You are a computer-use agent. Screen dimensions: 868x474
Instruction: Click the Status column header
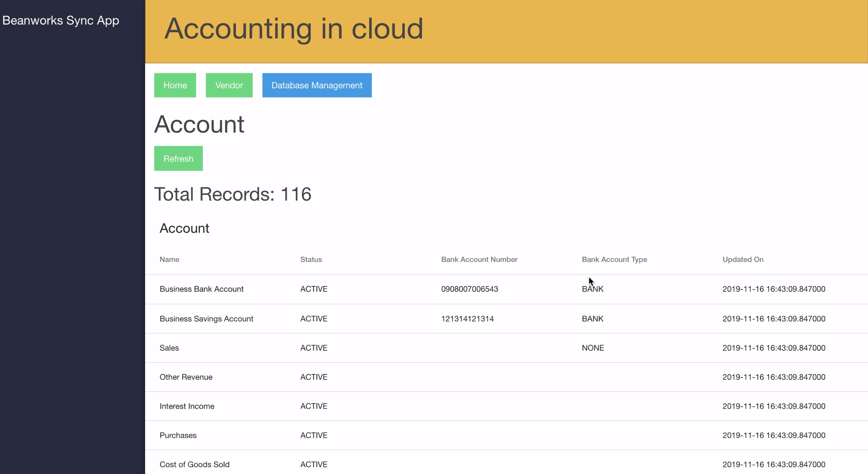pos(311,260)
